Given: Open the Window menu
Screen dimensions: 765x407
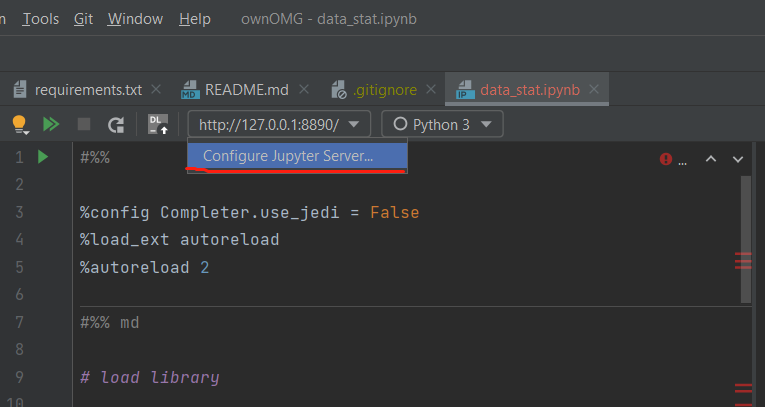Looking at the screenshot, I should tap(135, 19).
